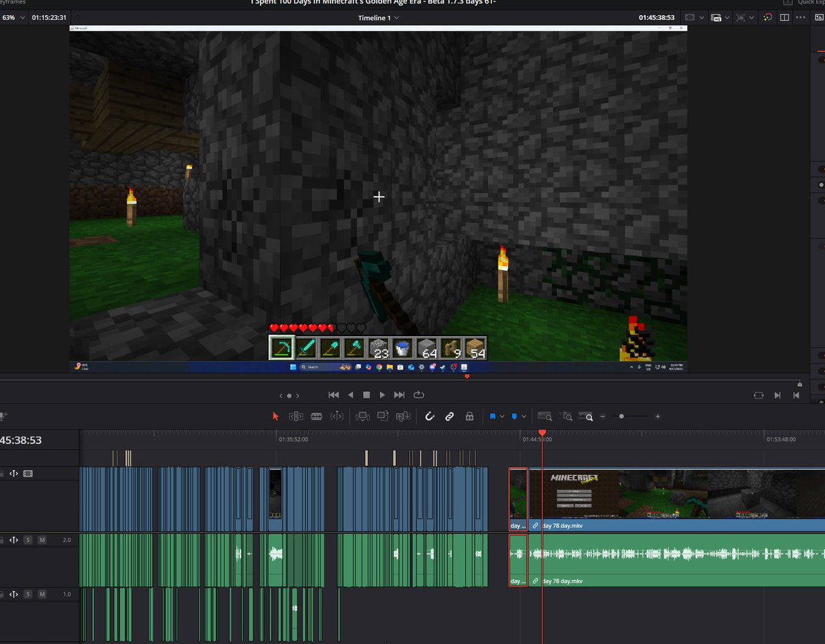Image resolution: width=825 pixels, height=644 pixels.
Task: Adjust the timeline zoom slider handle
Action: coord(621,417)
